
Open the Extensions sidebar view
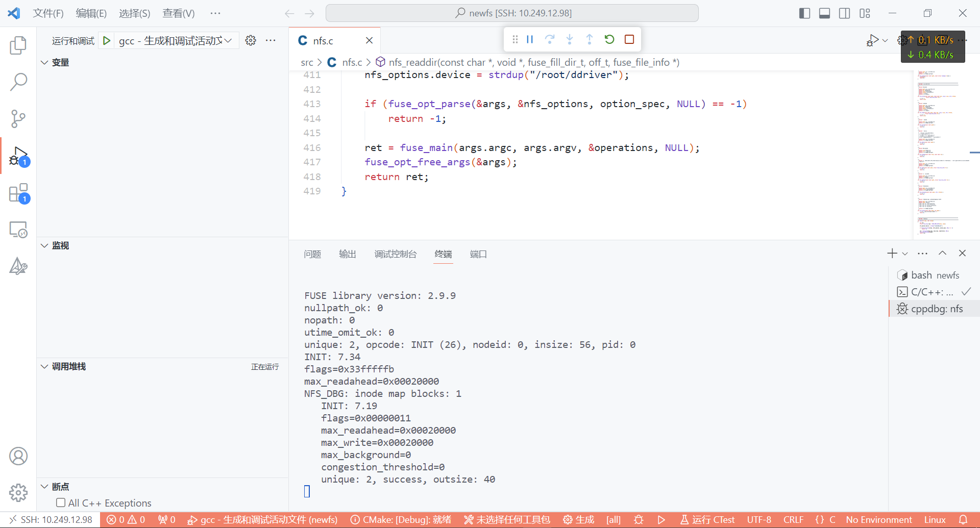point(18,193)
